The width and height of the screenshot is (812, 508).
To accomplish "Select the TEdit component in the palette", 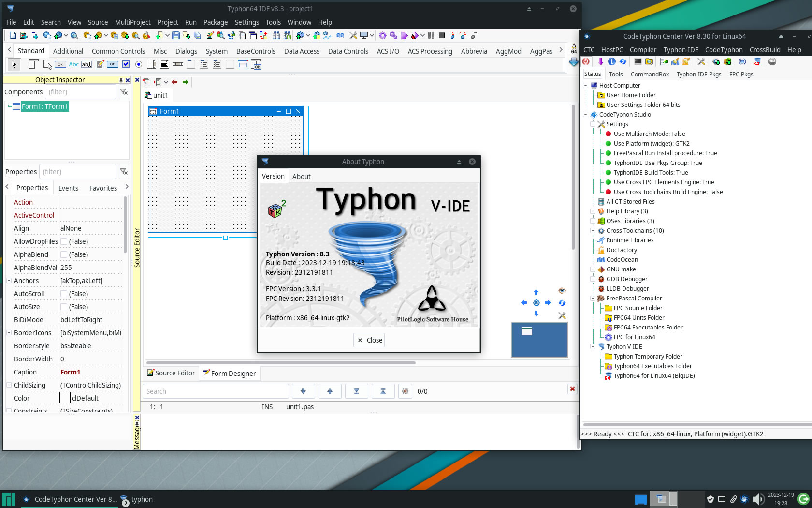I will tap(87, 64).
